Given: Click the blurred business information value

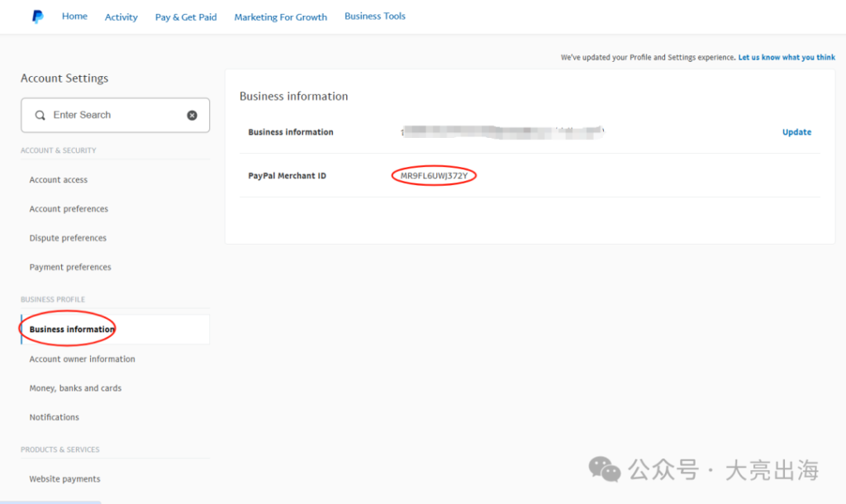Looking at the screenshot, I should (x=502, y=132).
